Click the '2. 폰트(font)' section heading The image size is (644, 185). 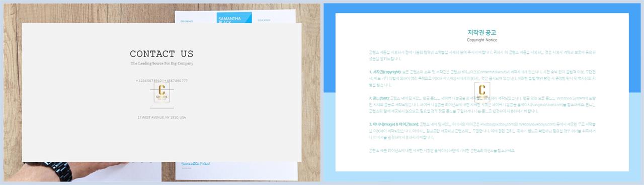(379, 98)
